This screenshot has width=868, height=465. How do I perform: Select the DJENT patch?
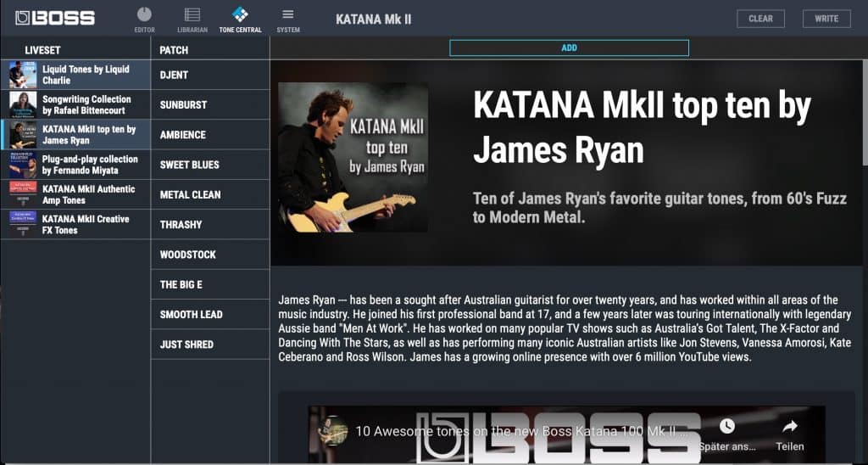(210, 75)
